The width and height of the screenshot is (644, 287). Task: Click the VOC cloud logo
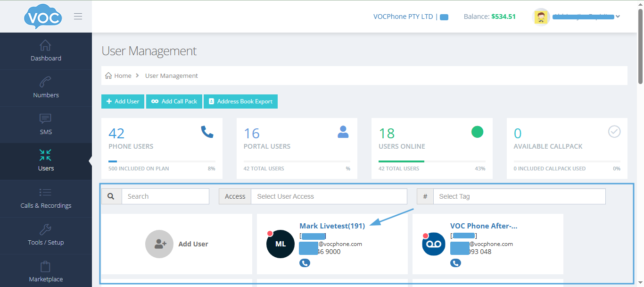tap(43, 17)
